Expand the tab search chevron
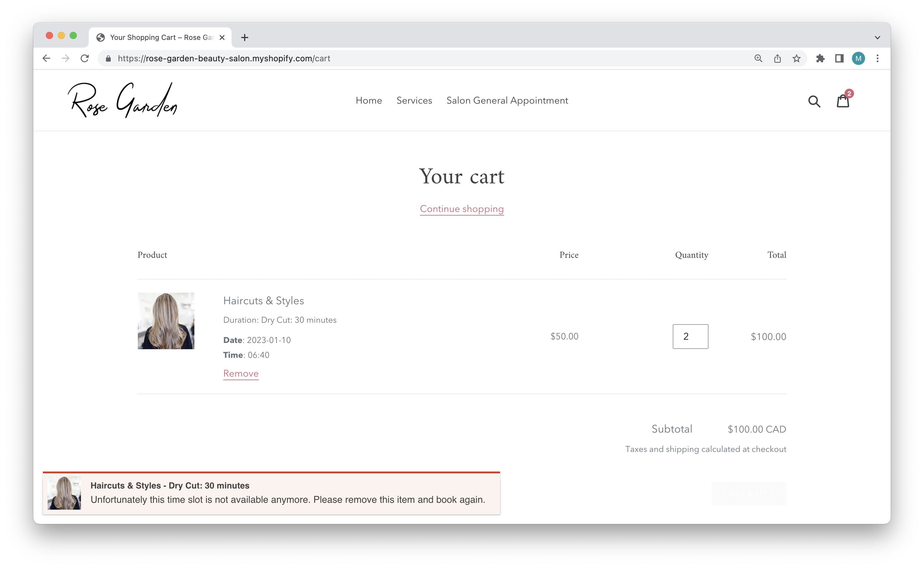Screen dimensions: 924x568 tap(878, 38)
